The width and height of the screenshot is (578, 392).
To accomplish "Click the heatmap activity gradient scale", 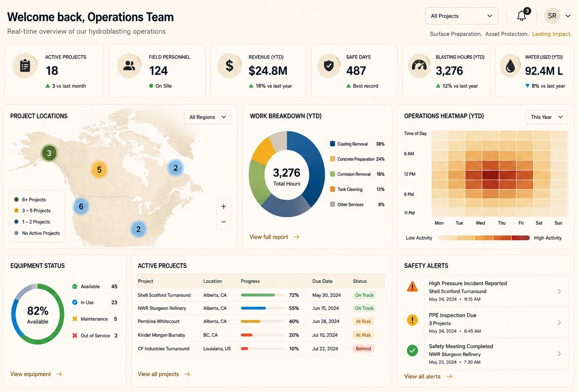I will (484, 238).
